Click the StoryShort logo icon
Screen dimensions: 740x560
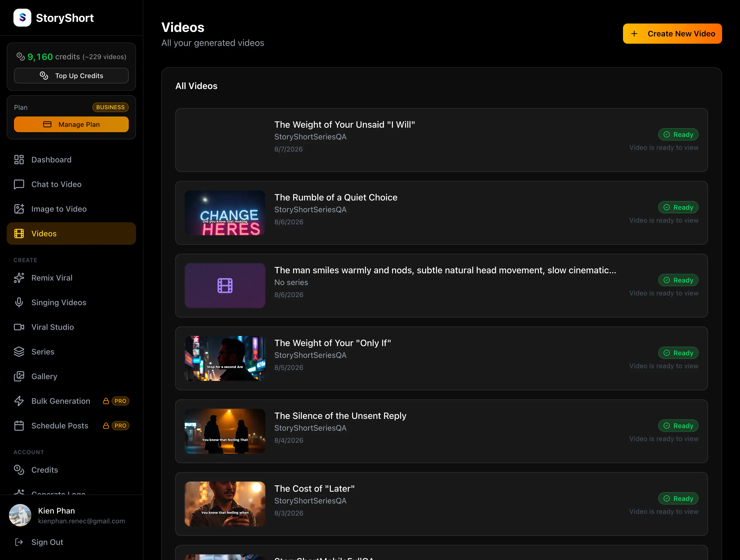tap(22, 18)
